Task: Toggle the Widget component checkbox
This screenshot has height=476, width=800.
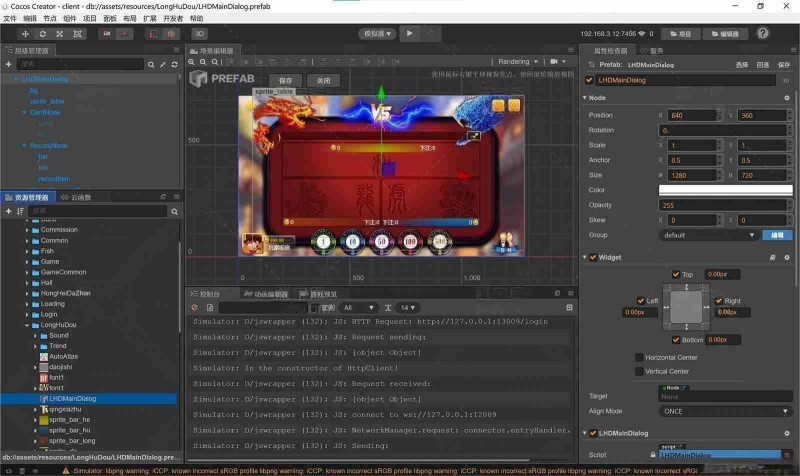Action: point(593,258)
